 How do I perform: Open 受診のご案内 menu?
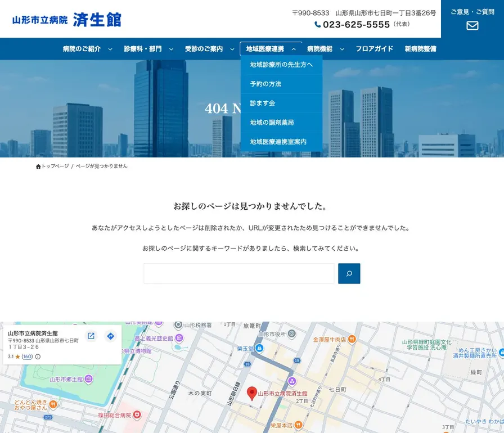click(x=204, y=49)
